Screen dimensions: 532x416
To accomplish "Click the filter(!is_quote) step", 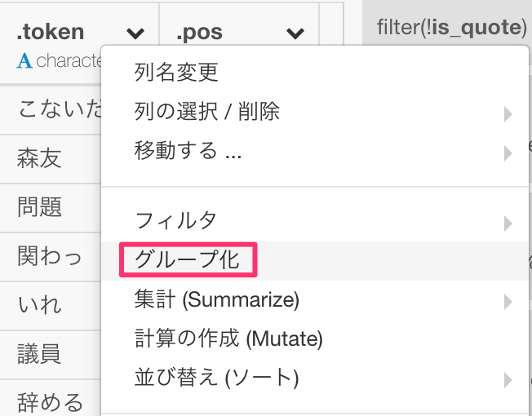I will click(x=451, y=27).
